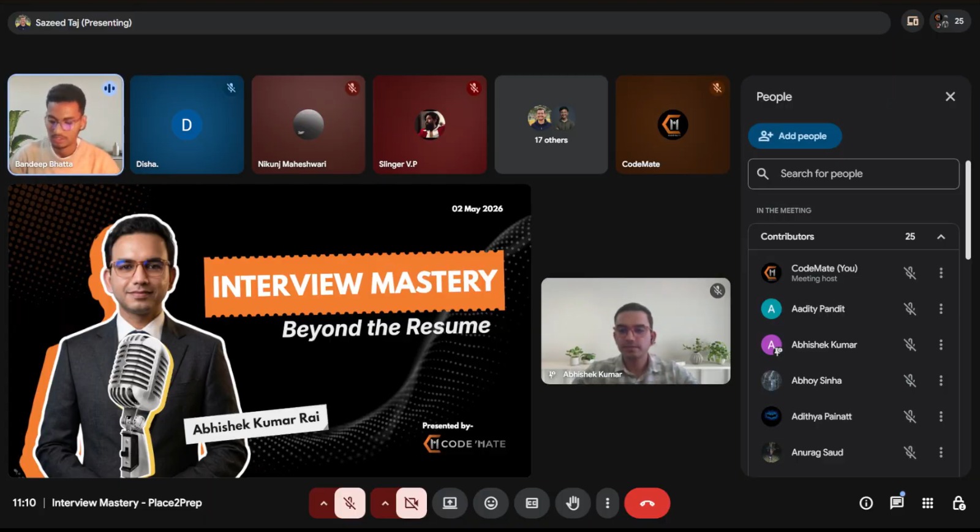Open more actions for Adithya Painatt
Image resolution: width=980 pixels, height=532 pixels.
point(941,417)
